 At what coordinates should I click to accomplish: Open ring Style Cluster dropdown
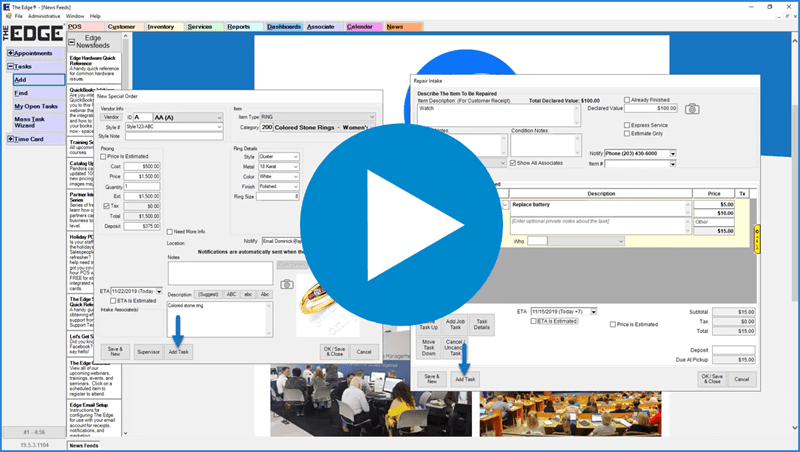pos(295,157)
